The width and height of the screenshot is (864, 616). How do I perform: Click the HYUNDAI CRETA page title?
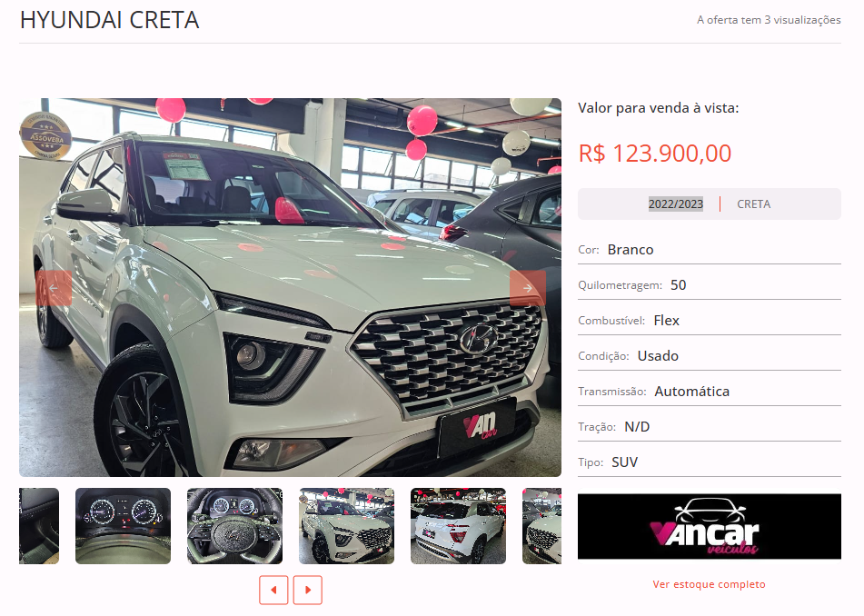click(x=109, y=20)
